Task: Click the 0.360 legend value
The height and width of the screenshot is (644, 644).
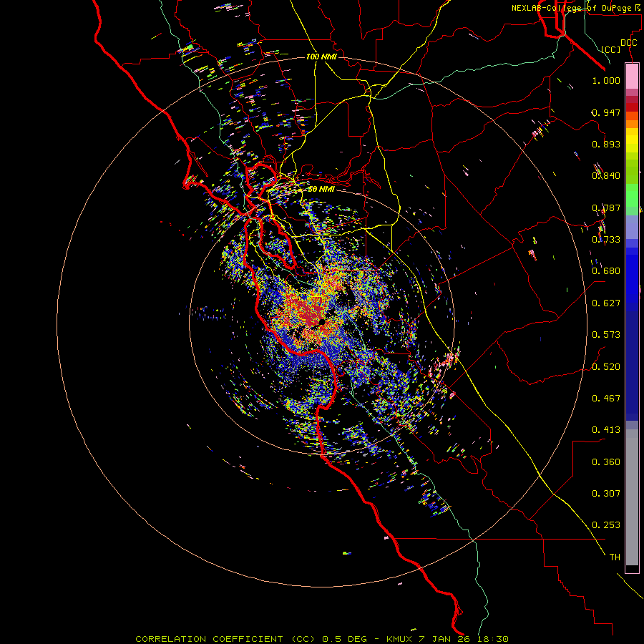Action: (606, 462)
